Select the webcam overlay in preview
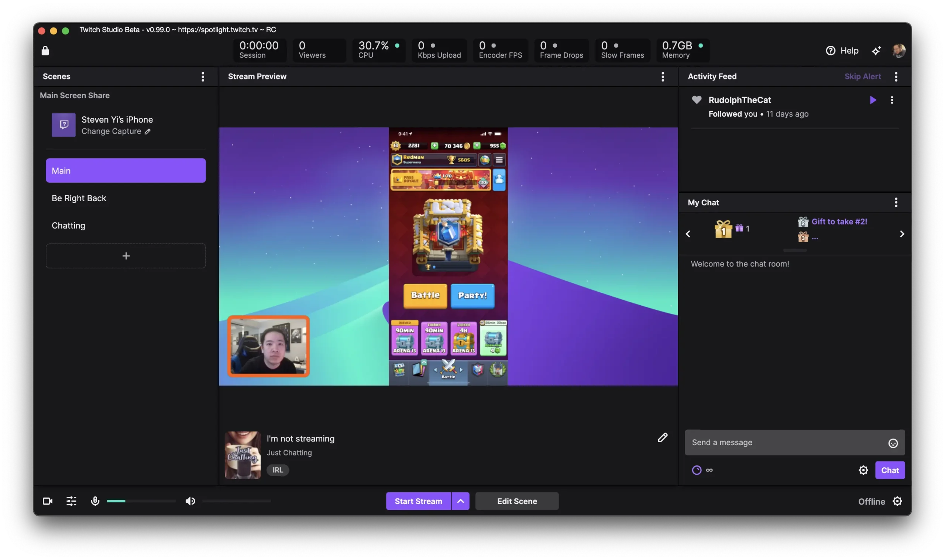945x560 pixels. 268,346
